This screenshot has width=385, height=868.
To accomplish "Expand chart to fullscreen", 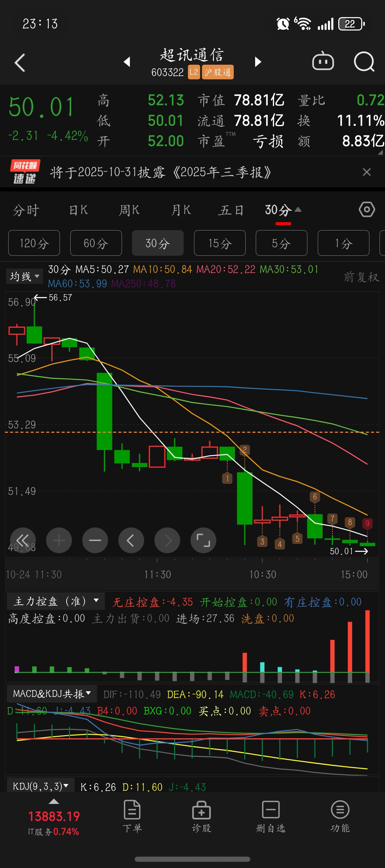I will [x=204, y=540].
